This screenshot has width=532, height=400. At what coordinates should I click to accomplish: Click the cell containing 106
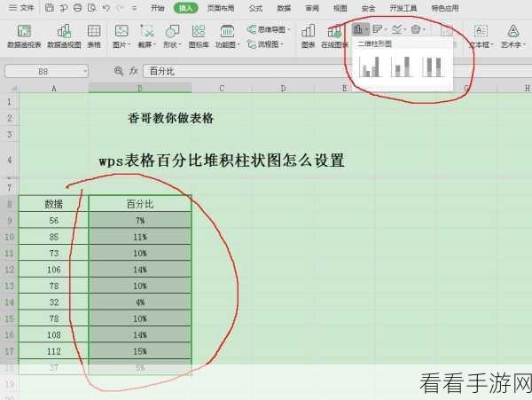53,270
